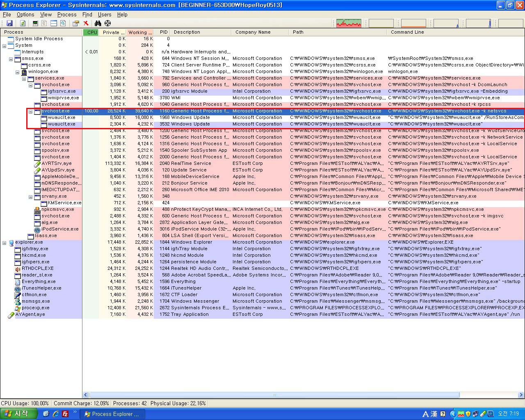Click the crosshair Find Window's Process icon

pos(107,23)
